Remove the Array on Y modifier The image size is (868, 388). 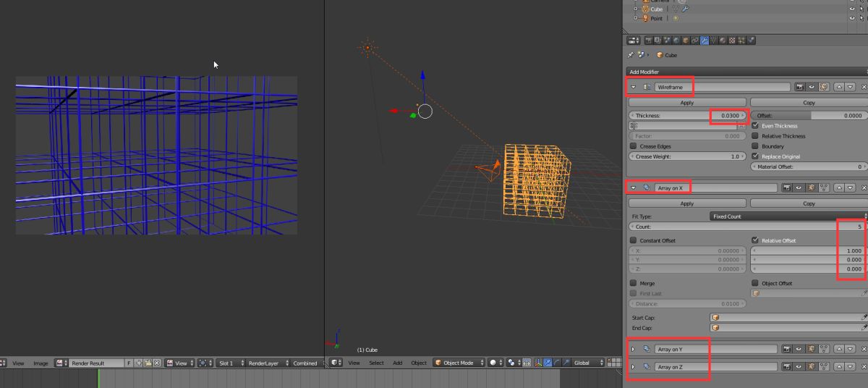pyautogui.click(x=864, y=349)
